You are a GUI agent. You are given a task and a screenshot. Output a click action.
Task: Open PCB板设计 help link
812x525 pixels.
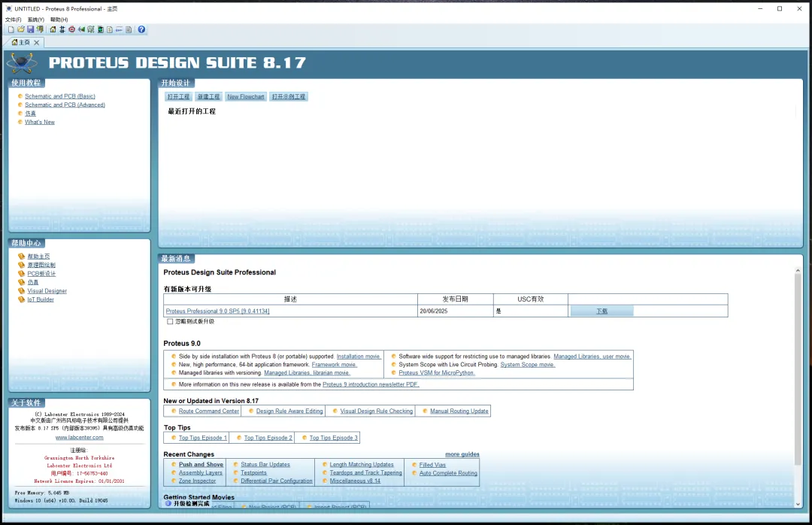point(41,274)
